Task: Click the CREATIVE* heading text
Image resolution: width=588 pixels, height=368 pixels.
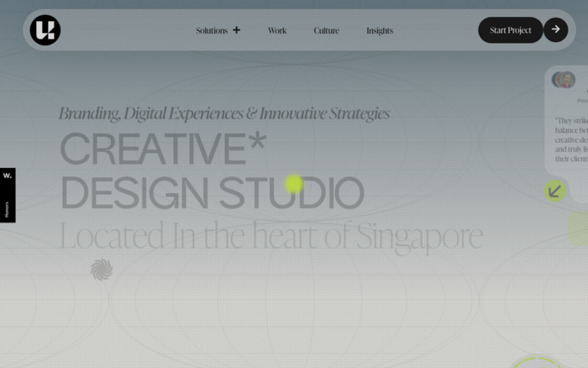Action: pyautogui.click(x=163, y=149)
